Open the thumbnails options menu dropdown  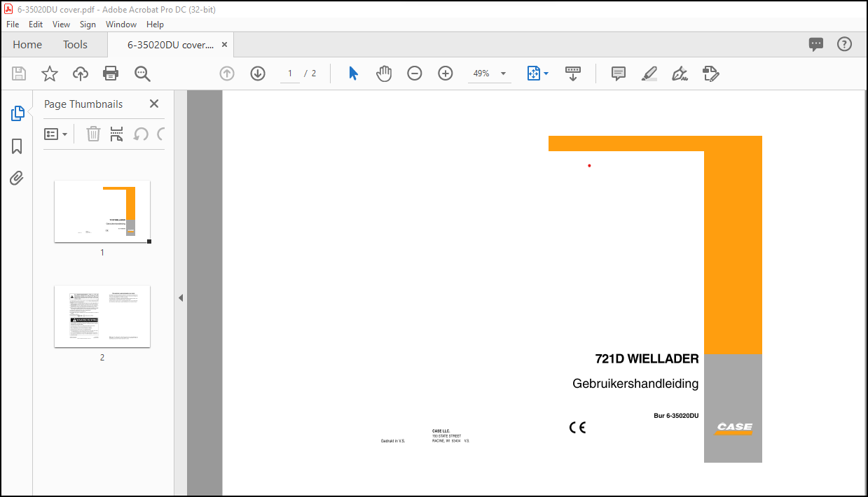pyautogui.click(x=56, y=134)
